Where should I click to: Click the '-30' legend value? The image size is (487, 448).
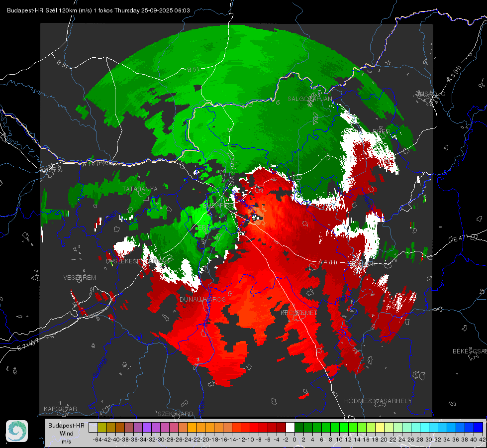(160, 440)
